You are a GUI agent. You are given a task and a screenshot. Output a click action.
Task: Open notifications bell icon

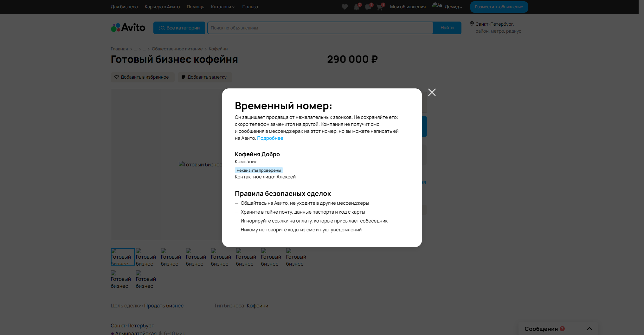click(x=357, y=7)
